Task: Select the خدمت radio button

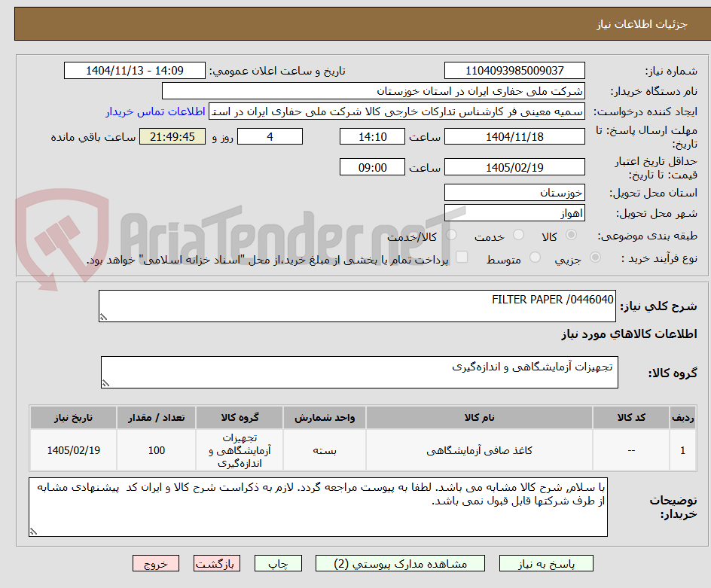Action: [518, 234]
